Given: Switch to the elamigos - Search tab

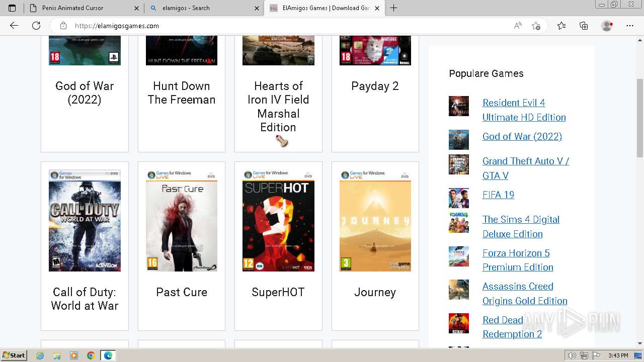Looking at the screenshot, I should tap(204, 8).
